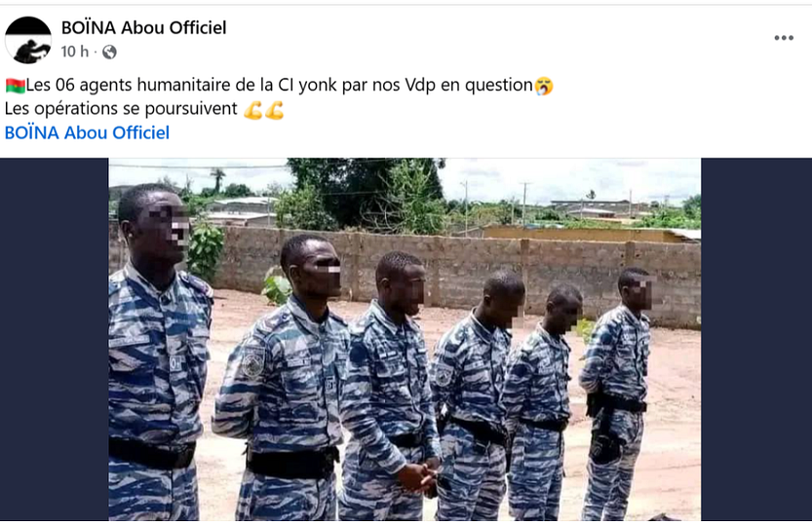Open the blue BOÏNA Abou Officiel link in post
This screenshot has width=812, height=523.
click(87, 132)
